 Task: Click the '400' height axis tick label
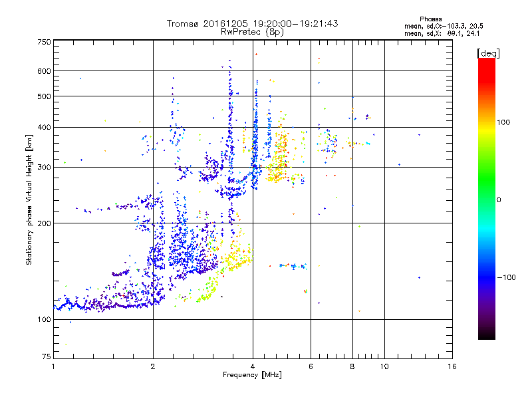point(44,128)
